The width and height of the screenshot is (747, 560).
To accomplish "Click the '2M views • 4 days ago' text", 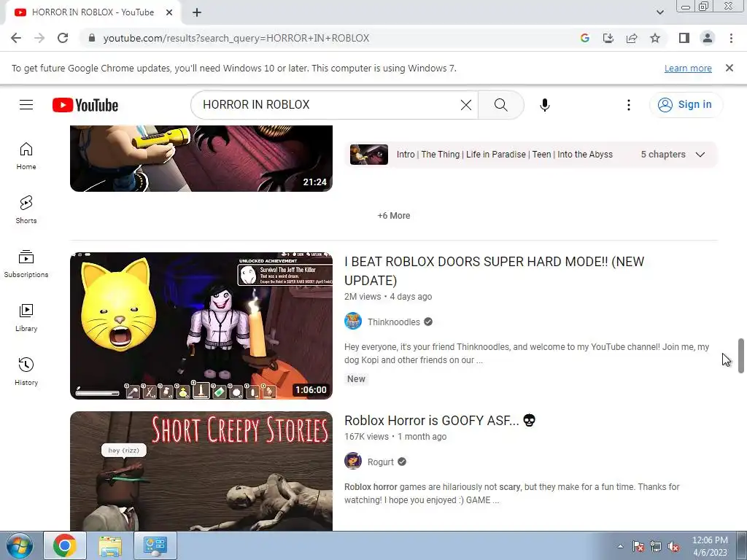I will (388, 297).
